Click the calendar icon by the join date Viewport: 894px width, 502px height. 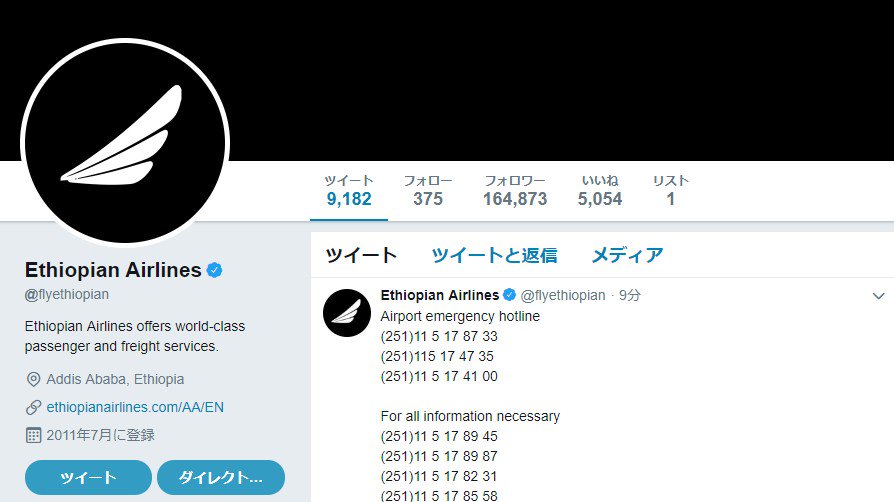tap(34, 435)
